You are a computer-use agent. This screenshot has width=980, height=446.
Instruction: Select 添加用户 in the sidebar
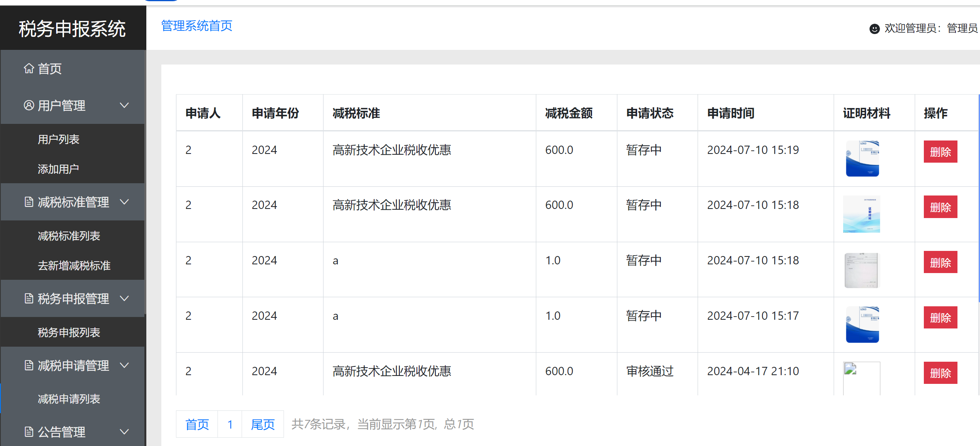click(58, 169)
